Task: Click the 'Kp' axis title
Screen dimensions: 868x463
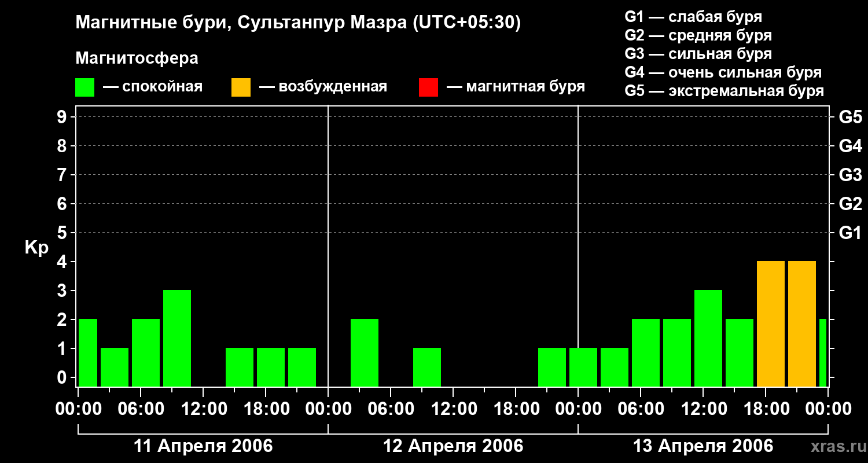Action: pos(36,248)
